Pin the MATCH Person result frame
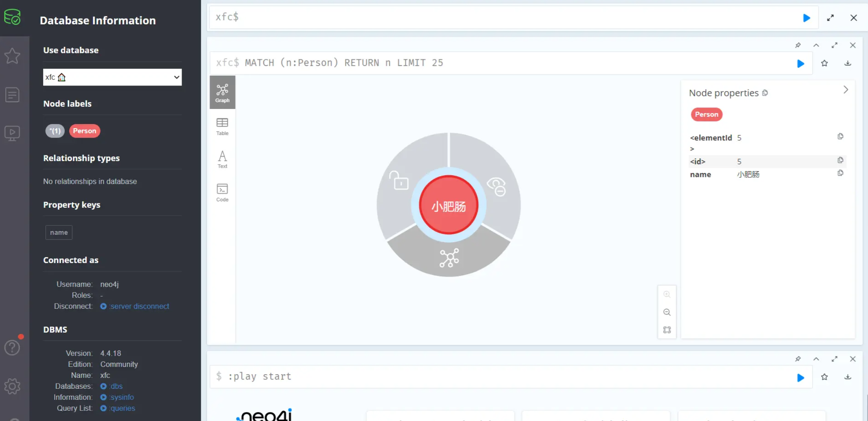868x421 pixels. click(x=798, y=45)
